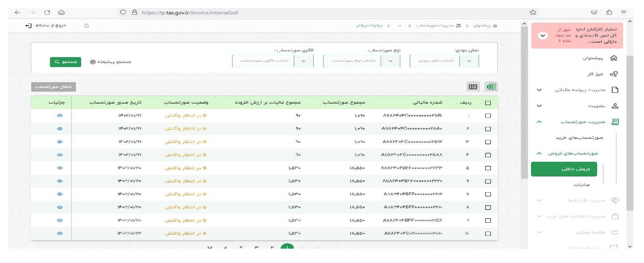Select صادرات in the sidebar menu
The width and height of the screenshot is (644, 263).
pos(581,185)
